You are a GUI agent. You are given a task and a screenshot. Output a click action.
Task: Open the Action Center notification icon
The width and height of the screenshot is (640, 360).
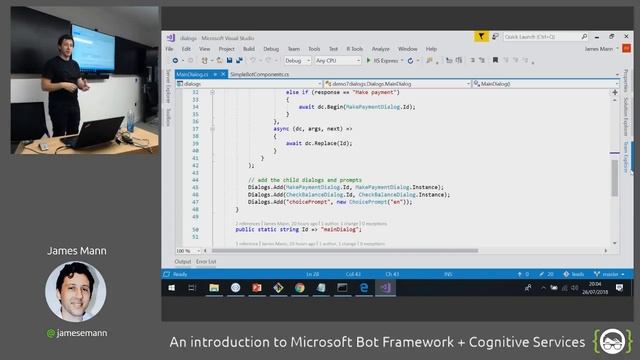[619, 288]
